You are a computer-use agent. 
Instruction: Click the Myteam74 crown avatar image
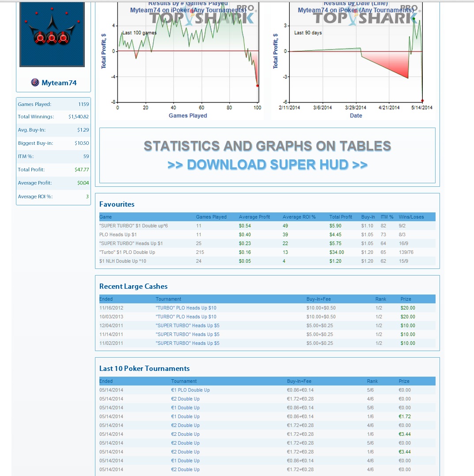click(52, 34)
